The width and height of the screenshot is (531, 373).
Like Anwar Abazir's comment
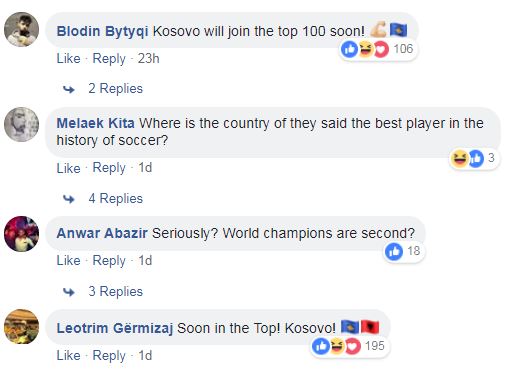[x=68, y=261]
